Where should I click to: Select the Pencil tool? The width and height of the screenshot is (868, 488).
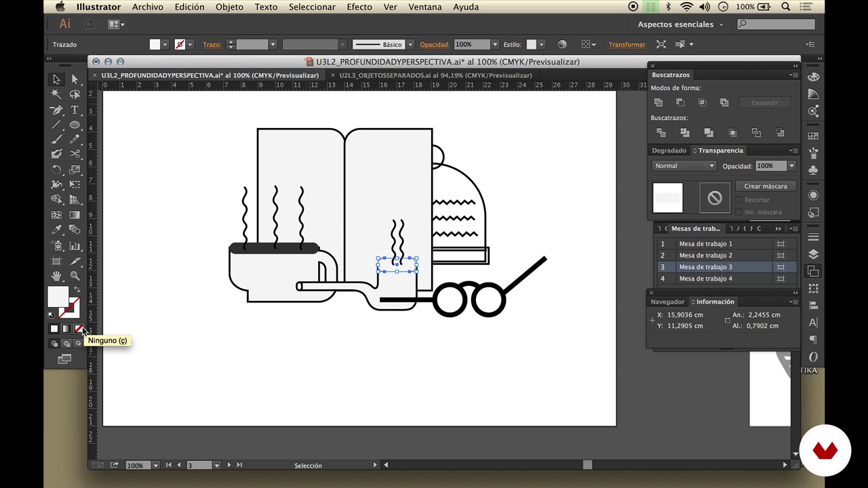pyautogui.click(x=75, y=140)
